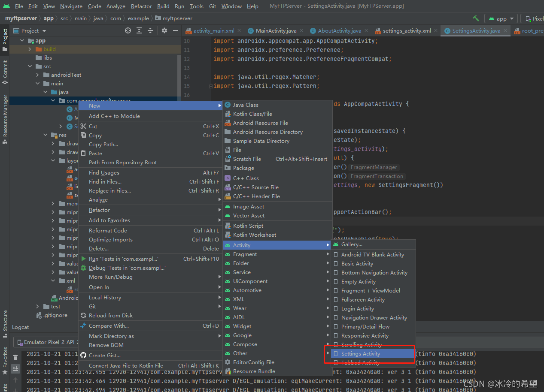
Task: Click myftpserver in breadcrumb path
Action: coord(177,18)
